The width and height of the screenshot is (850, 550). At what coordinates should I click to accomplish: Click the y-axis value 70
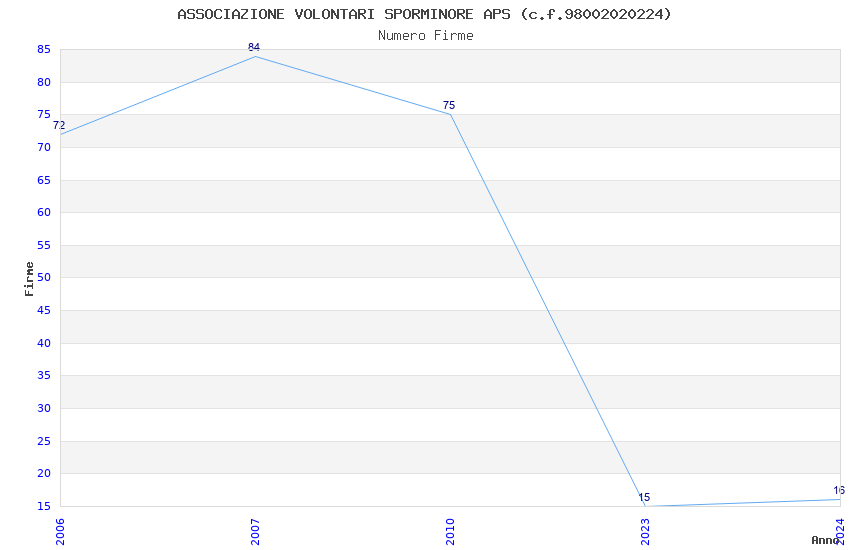[x=44, y=147]
